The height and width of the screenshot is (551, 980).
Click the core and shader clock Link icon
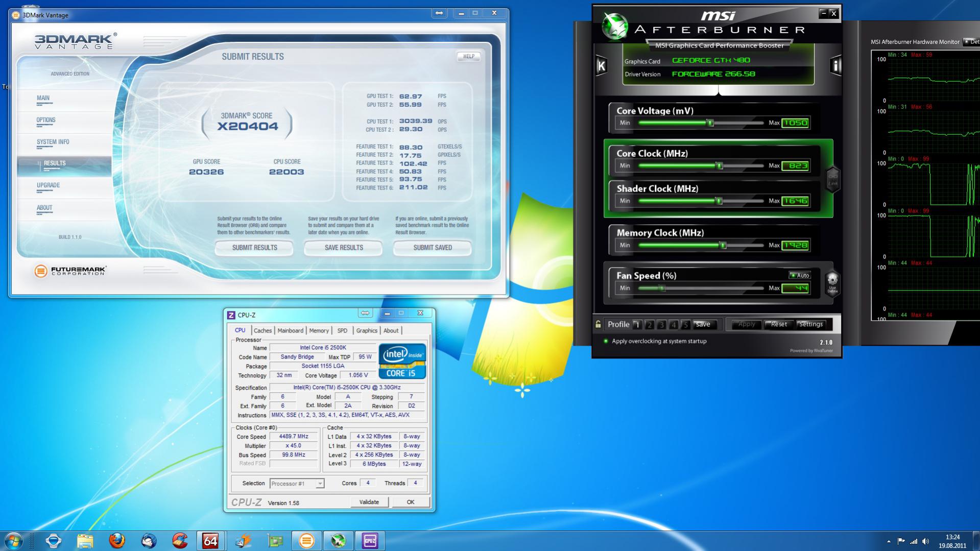[832, 179]
